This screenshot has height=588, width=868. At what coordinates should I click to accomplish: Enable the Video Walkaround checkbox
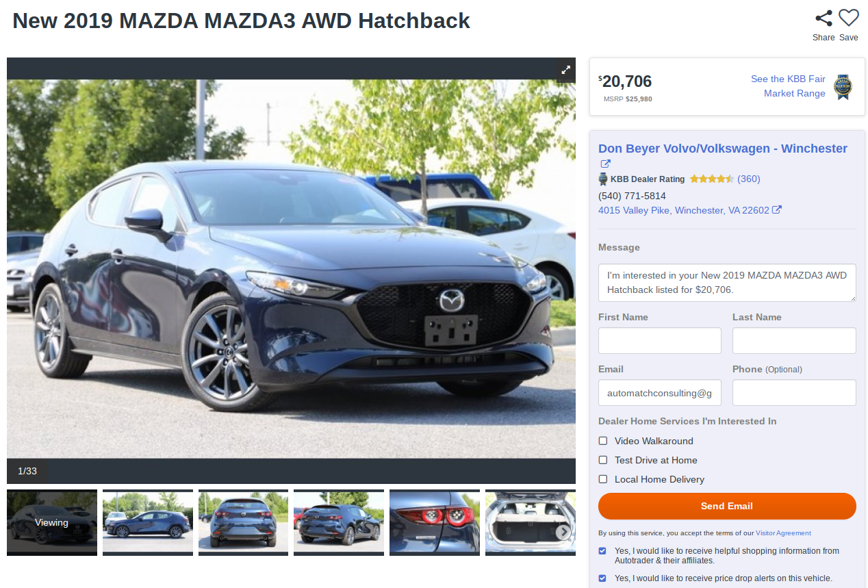coord(603,441)
